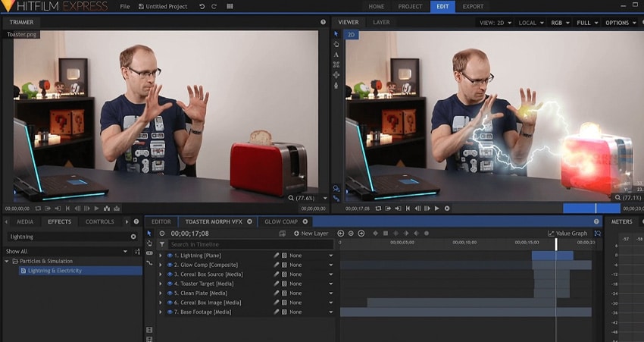
Task: Open the workspace grid icon in top bar
Action: coord(230,6)
